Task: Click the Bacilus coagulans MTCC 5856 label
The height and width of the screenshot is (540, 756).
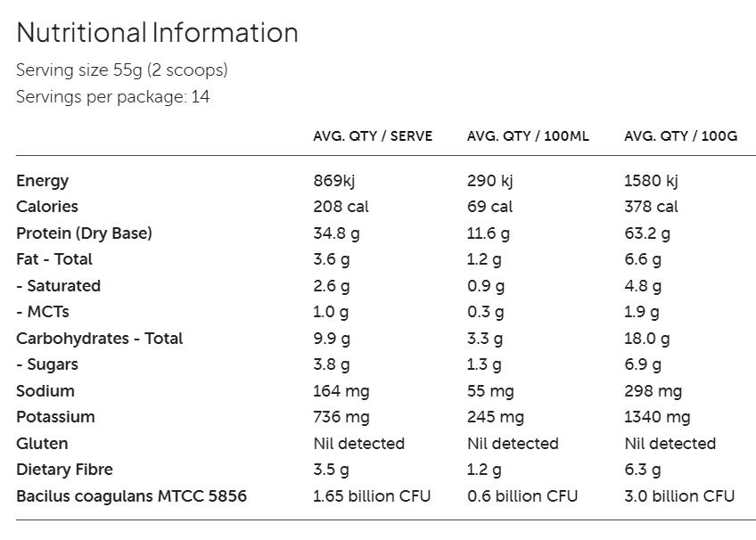Action: (131, 496)
